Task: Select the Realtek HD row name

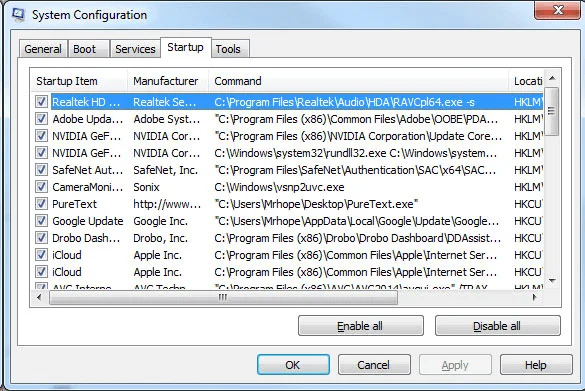Action: point(86,102)
